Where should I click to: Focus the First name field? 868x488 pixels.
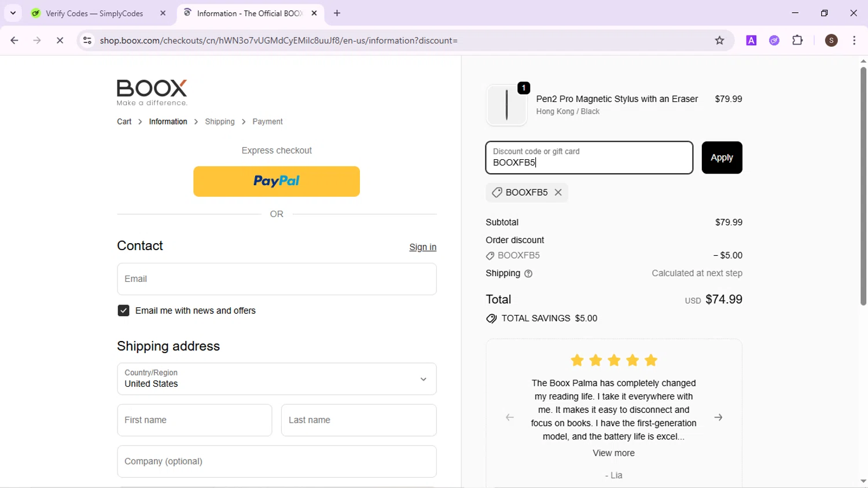click(x=194, y=420)
